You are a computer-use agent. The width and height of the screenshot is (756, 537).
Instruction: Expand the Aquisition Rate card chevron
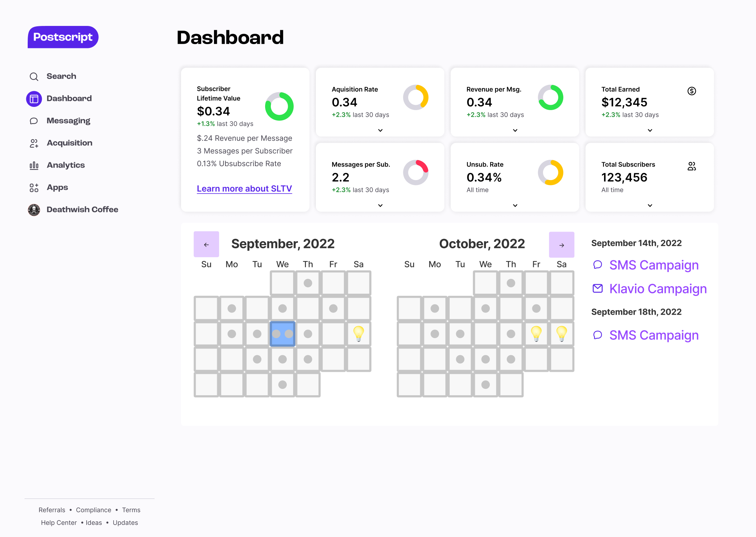pyautogui.click(x=380, y=130)
